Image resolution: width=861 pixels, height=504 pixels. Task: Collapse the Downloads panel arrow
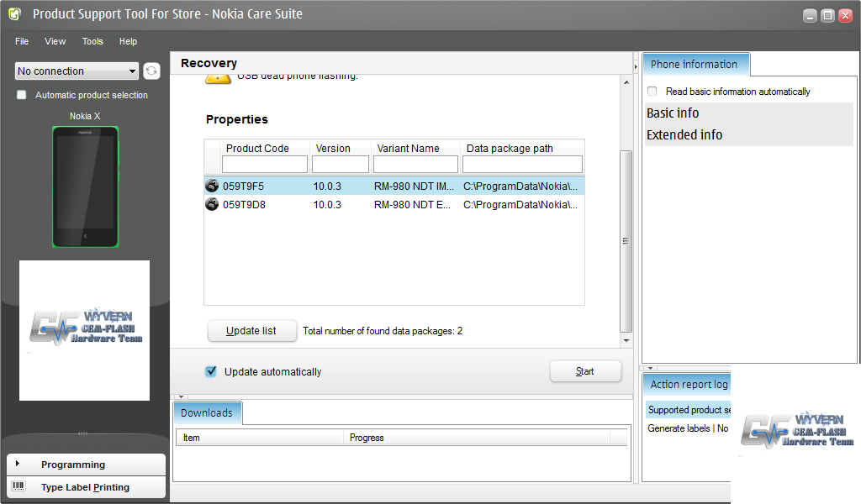click(182, 396)
